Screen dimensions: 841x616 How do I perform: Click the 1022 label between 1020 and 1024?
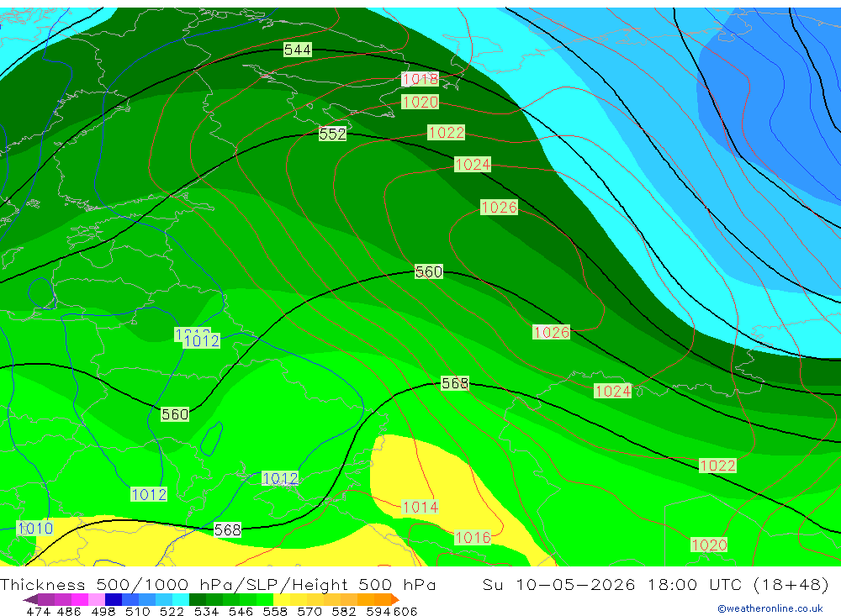(447, 133)
